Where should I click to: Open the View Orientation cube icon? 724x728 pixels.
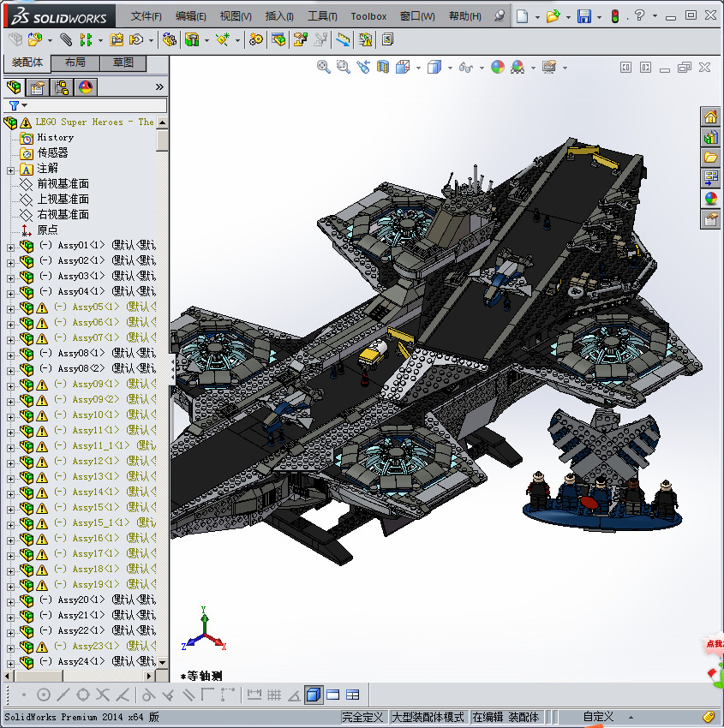point(403,68)
